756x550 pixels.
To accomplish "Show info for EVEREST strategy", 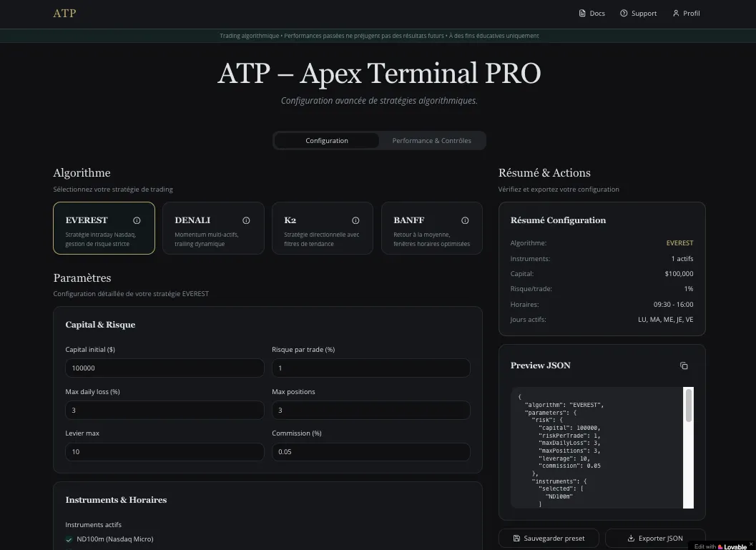I will click(137, 220).
